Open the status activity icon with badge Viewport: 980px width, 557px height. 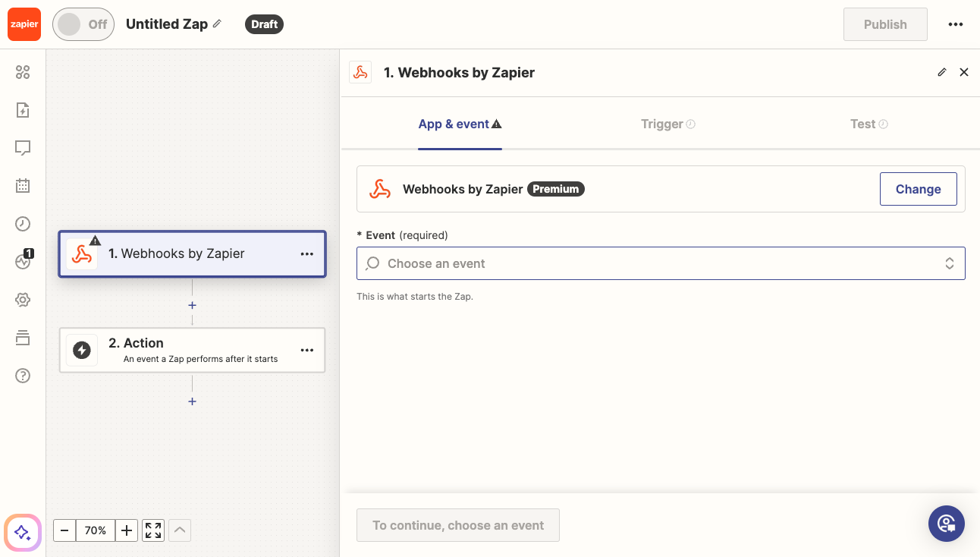coord(24,260)
